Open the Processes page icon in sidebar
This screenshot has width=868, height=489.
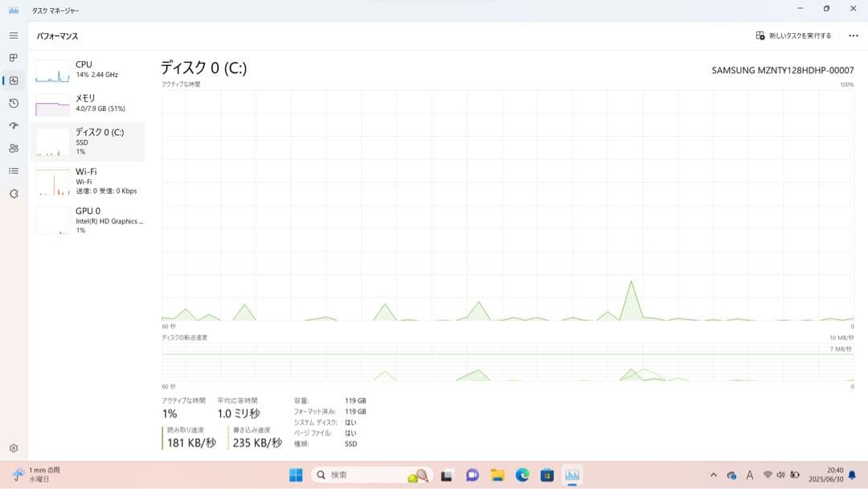14,58
